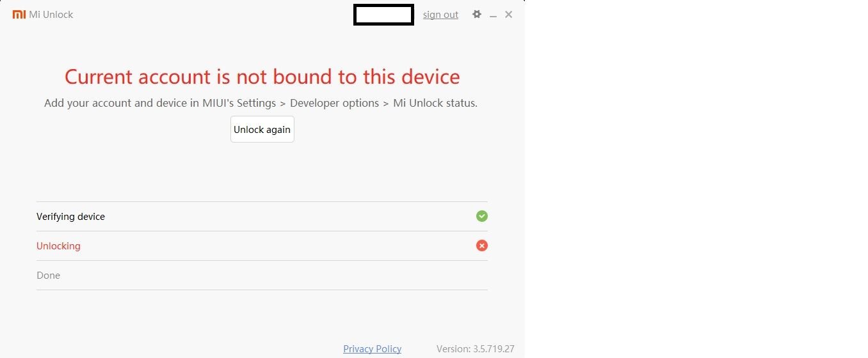Click the 'Current account' words in heading
Viewport: 868px width, 358px height.
[x=138, y=77]
